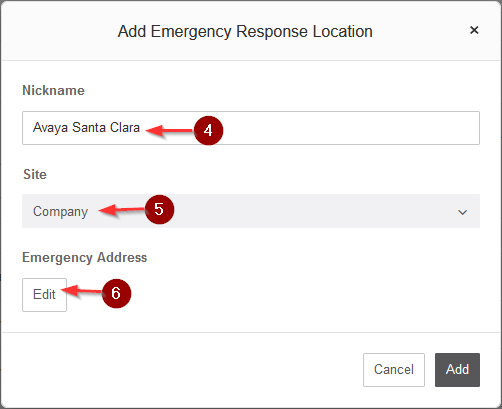Screen dimensions: 502x409
Task: Select the Company text in Site combo box
Action: (x=60, y=212)
